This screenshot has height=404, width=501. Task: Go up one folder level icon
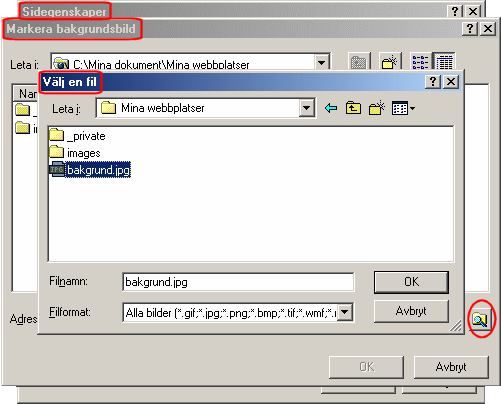click(x=353, y=108)
